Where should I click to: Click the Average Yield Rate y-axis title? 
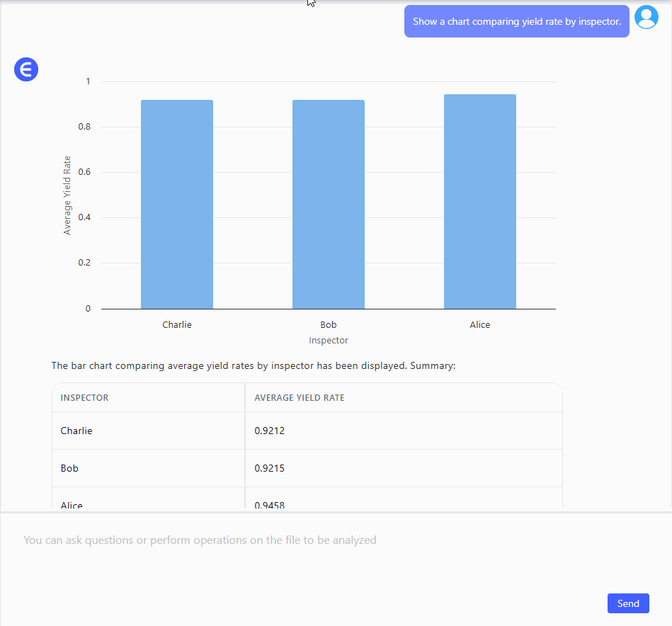(x=67, y=195)
